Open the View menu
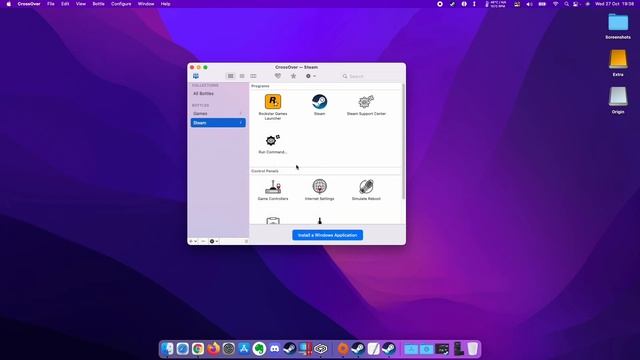The width and height of the screenshot is (640, 360). click(x=81, y=4)
